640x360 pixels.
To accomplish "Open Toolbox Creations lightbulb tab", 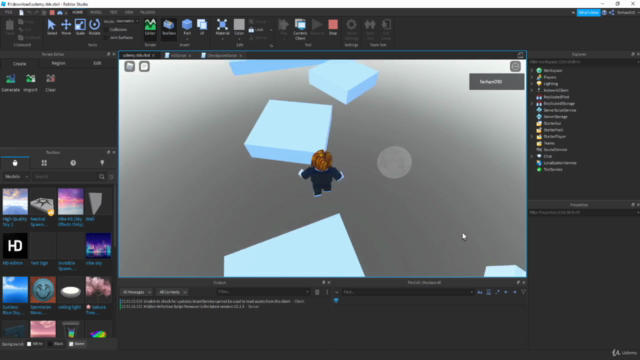I will tap(102, 163).
